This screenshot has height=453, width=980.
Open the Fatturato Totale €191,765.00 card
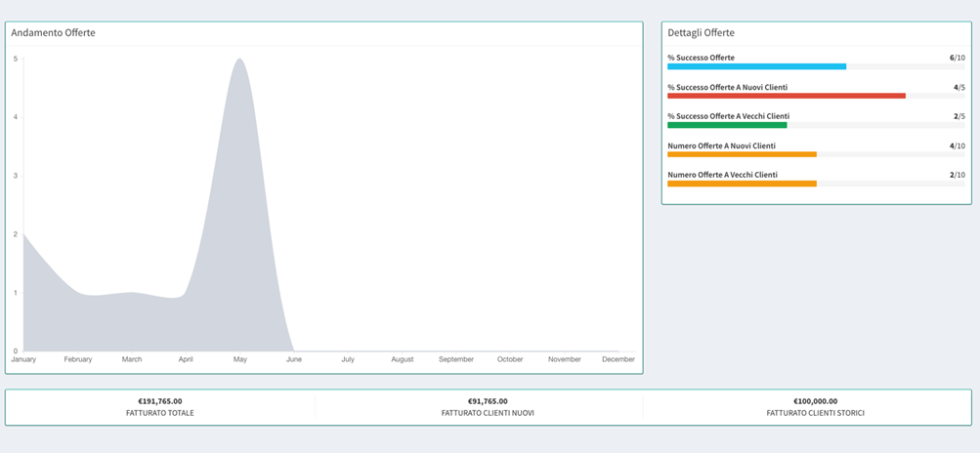160,407
